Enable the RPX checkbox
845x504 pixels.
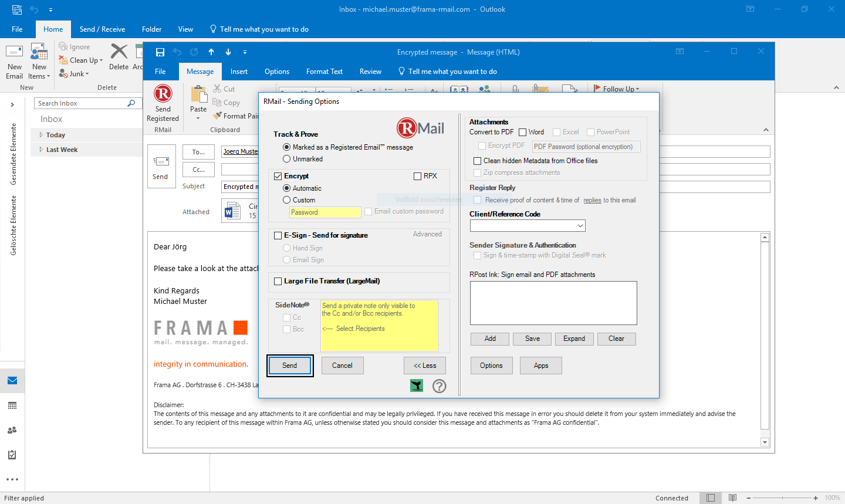click(x=417, y=176)
